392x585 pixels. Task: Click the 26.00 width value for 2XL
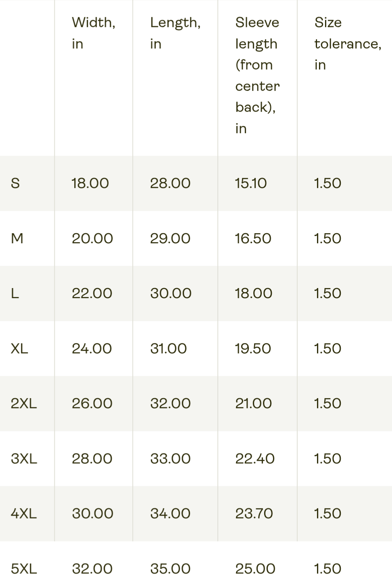(x=92, y=403)
